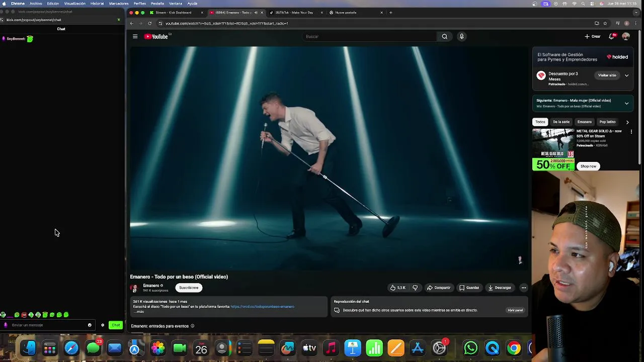Click the Guardar save button
644x362 pixels.
coord(469,288)
